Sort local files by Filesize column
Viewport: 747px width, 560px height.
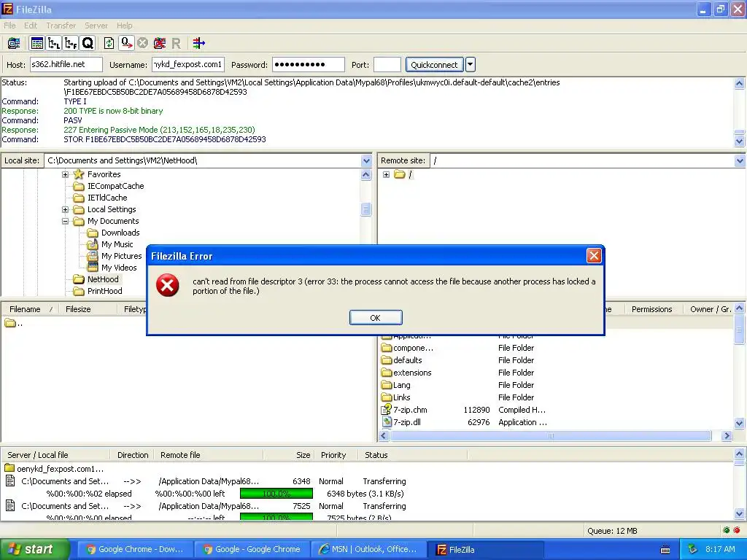click(x=88, y=309)
